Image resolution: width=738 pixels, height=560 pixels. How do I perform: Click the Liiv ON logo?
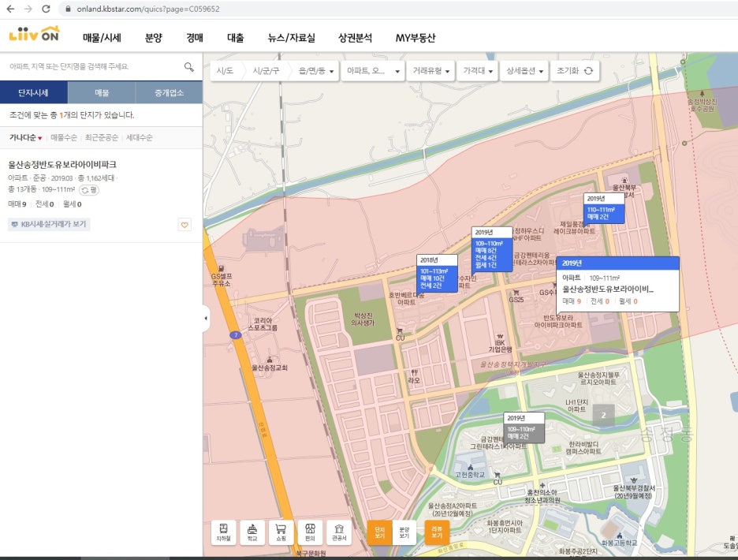[34, 35]
